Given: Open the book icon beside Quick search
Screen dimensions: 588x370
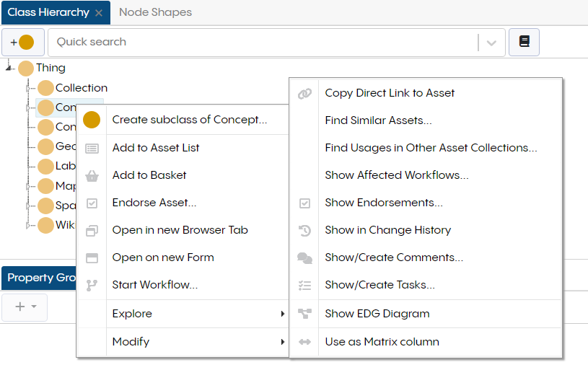Looking at the screenshot, I should (x=524, y=42).
